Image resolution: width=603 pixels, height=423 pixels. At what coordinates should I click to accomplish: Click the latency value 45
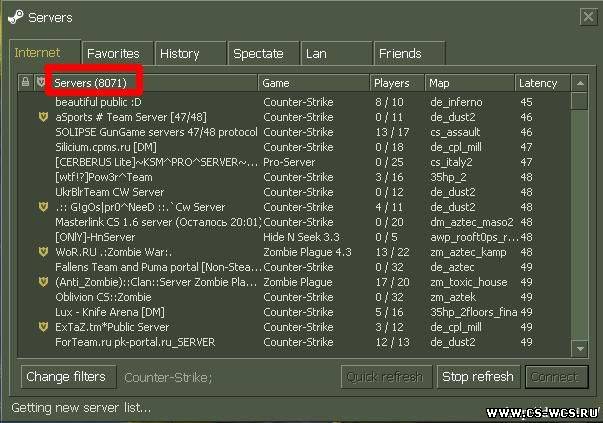coord(526,102)
